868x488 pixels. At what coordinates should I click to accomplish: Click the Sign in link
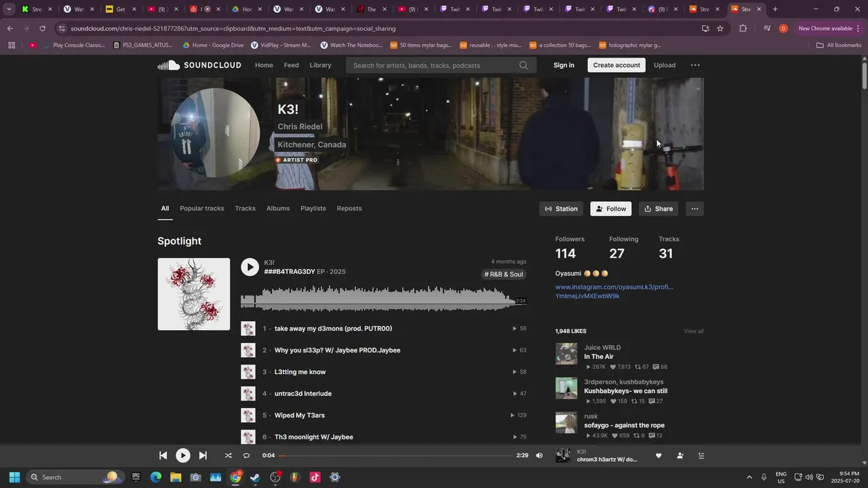564,65
